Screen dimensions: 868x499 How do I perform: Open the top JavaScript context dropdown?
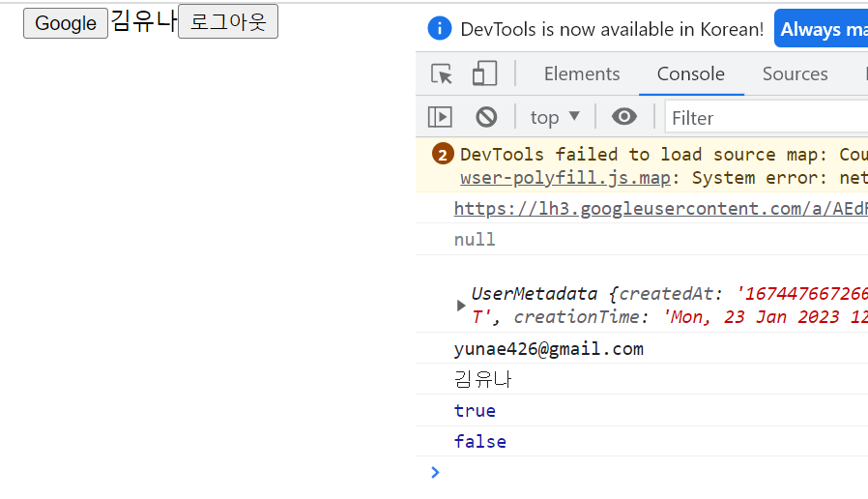click(555, 117)
